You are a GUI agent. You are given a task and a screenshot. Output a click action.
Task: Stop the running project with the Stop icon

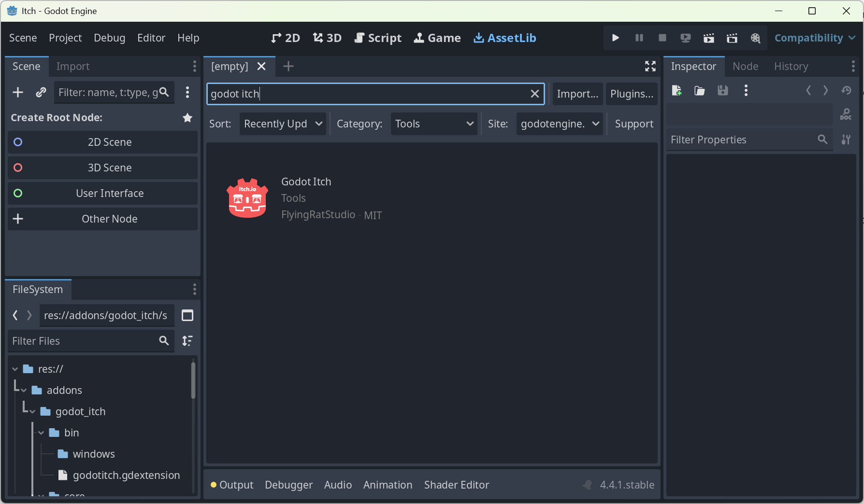pyautogui.click(x=662, y=38)
